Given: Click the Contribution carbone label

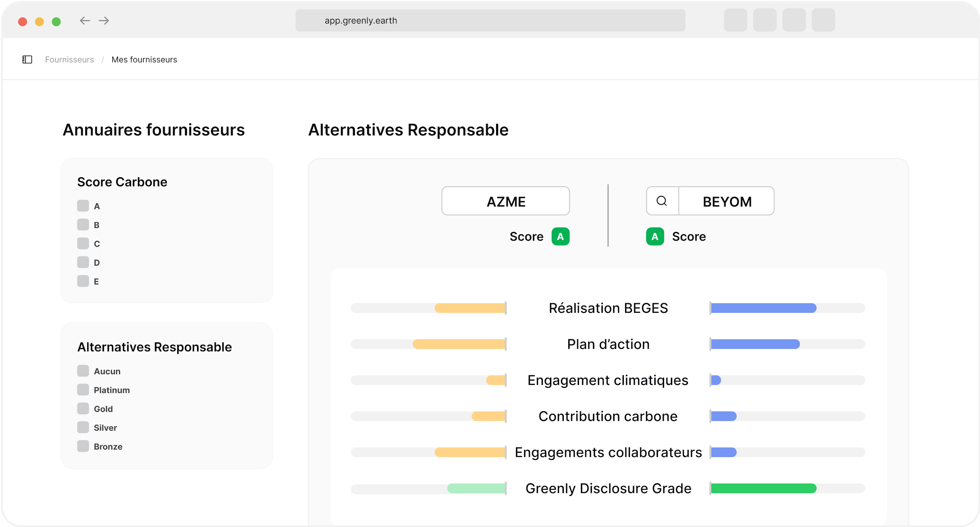Looking at the screenshot, I should [608, 416].
